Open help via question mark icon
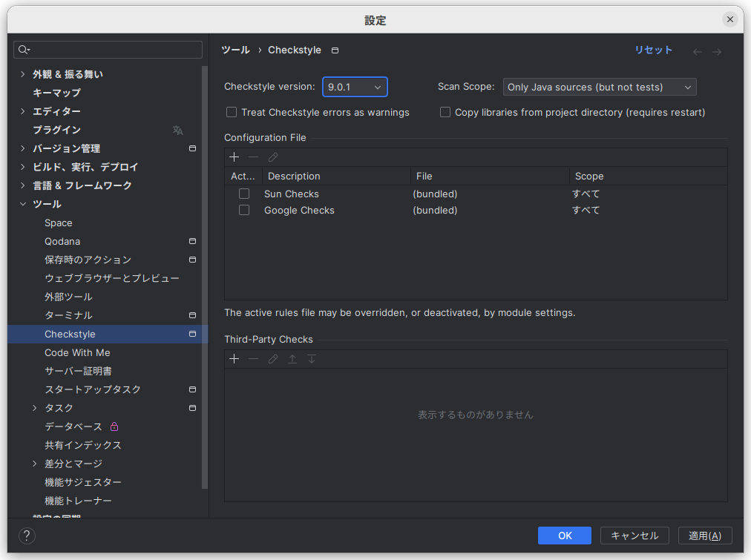Image resolution: width=751 pixels, height=560 pixels. pos(27,536)
